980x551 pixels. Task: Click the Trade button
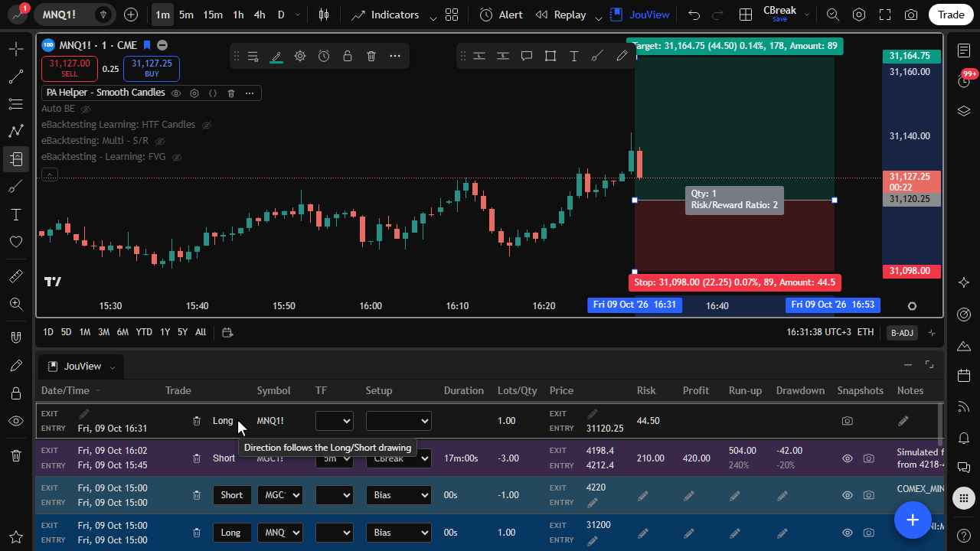click(952, 15)
